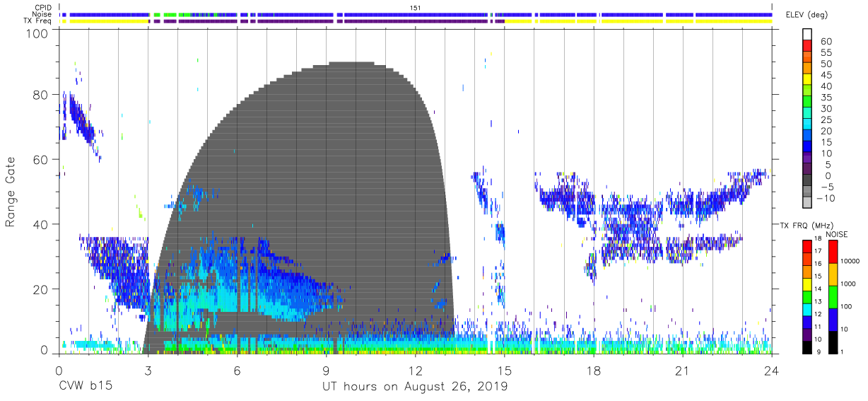Image resolution: width=868 pixels, height=401 pixels.
Task: Click the '−10' label on ELEV color bar
Action: (x=826, y=199)
